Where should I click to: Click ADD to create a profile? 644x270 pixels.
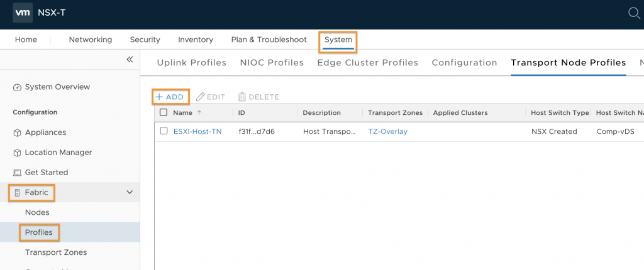click(x=170, y=97)
